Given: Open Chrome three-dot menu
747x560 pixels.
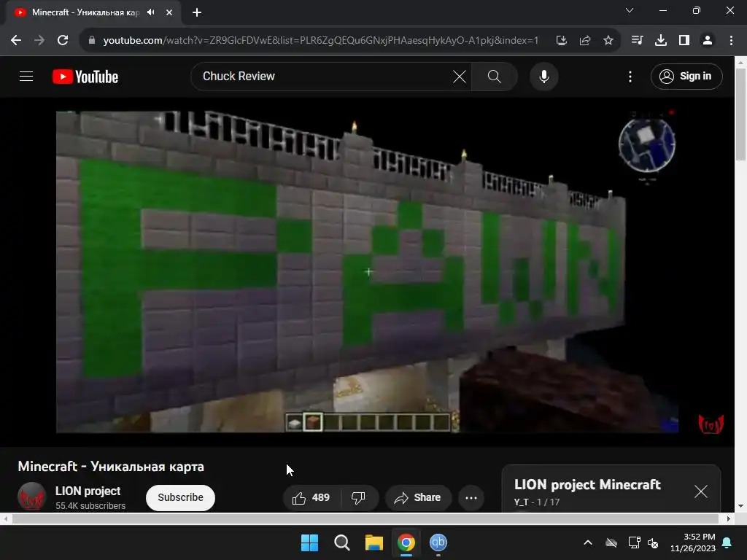Looking at the screenshot, I should coord(731,40).
